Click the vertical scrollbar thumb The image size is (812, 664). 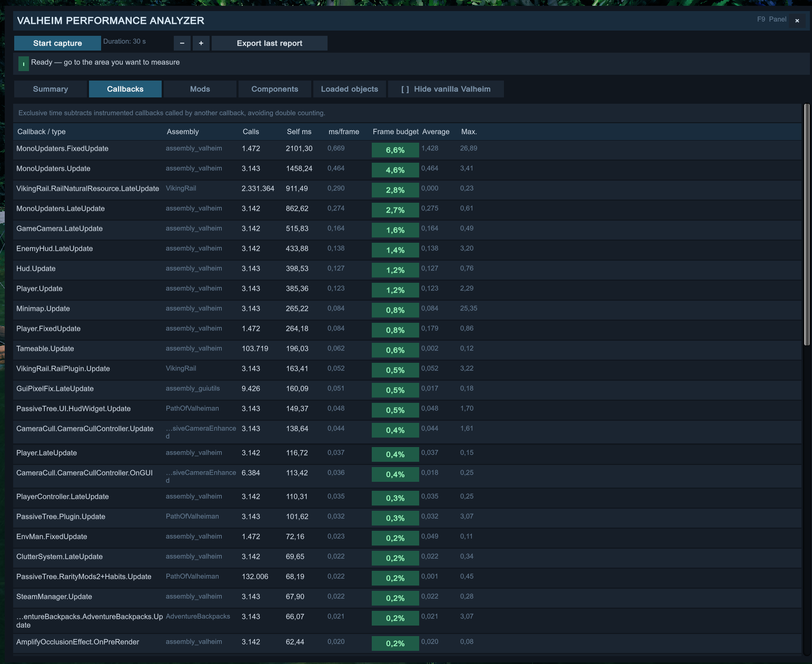pos(806,225)
